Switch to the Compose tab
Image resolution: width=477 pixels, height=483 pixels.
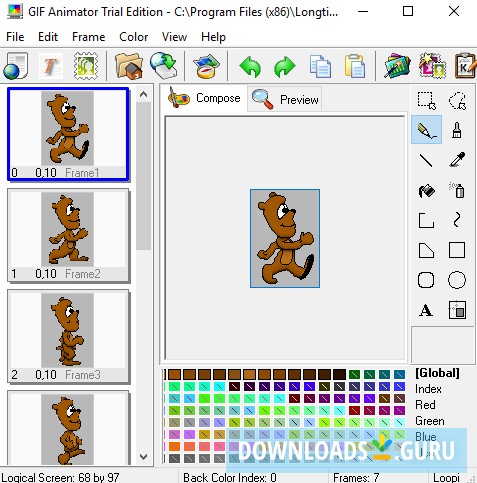[x=204, y=98]
